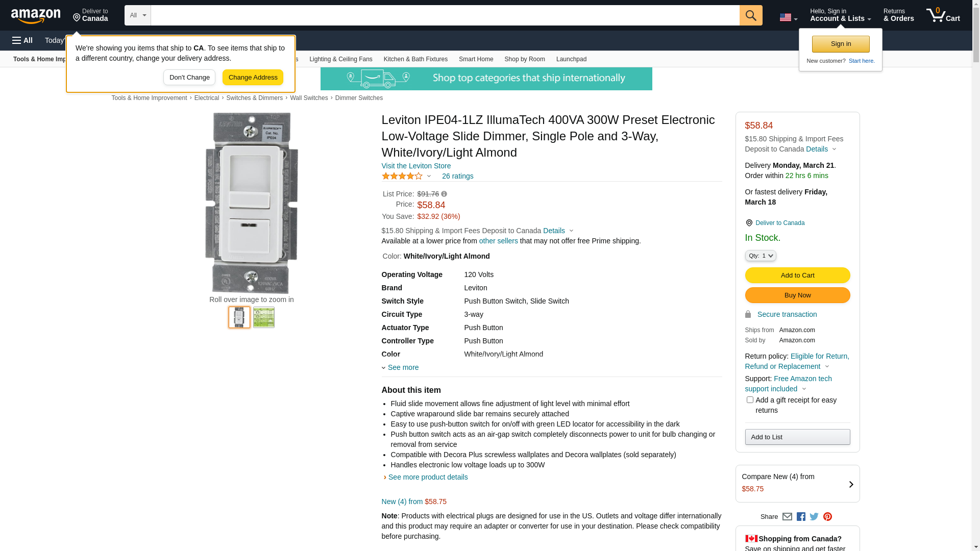Click list price info icon

coord(444,194)
